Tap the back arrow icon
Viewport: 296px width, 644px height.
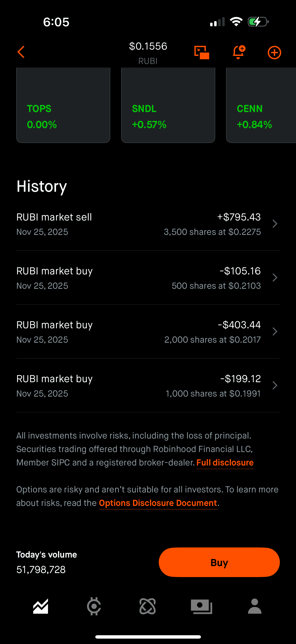(x=21, y=52)
